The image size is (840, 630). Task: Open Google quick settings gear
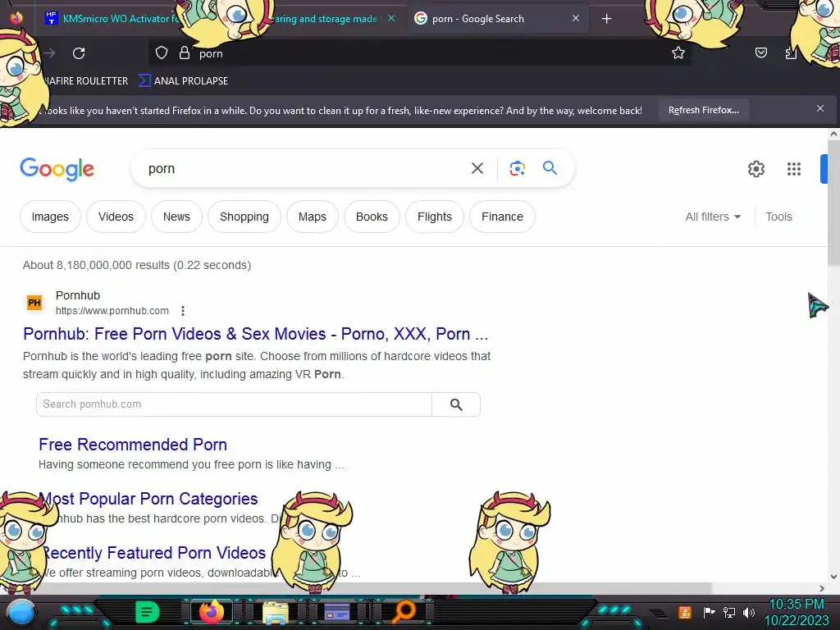756,169
